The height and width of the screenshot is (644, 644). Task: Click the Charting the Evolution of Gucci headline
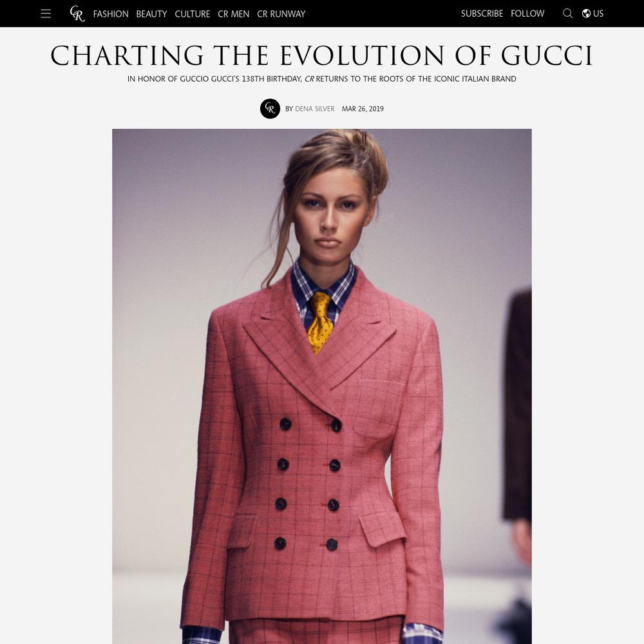tap(321, 55)
